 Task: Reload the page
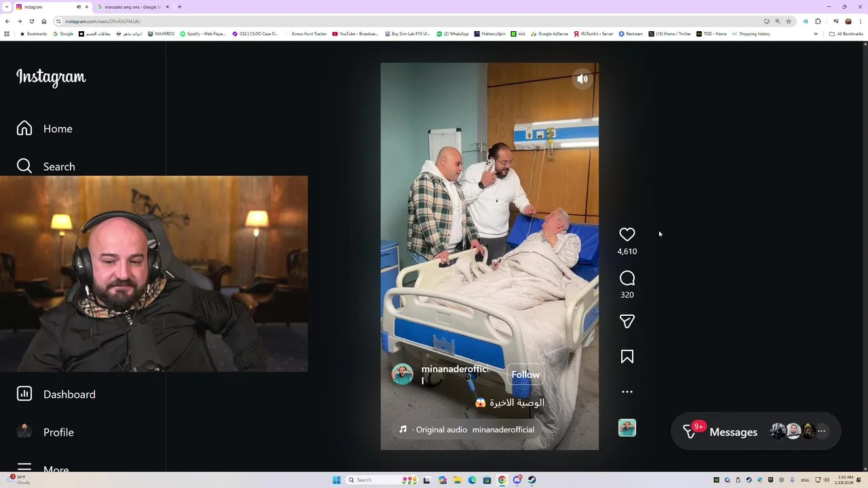pyautogui.click(x=31, y=21)
